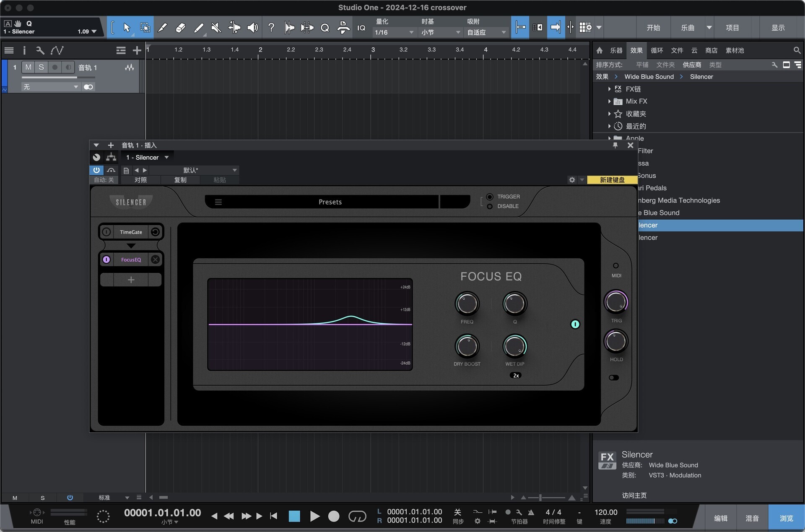This screenshot has width=805, height=532.
Task: Solo track 音轨 1 with S button
Action: 41,67
